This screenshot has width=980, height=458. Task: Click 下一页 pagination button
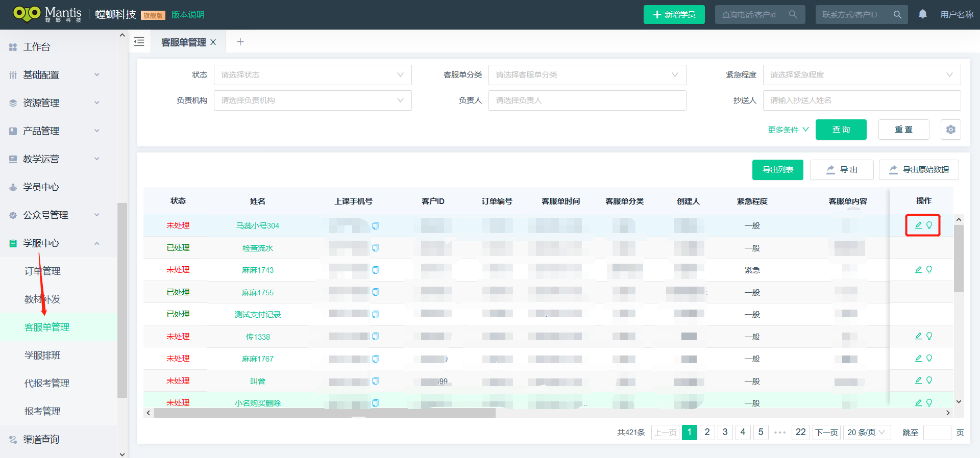826,432
